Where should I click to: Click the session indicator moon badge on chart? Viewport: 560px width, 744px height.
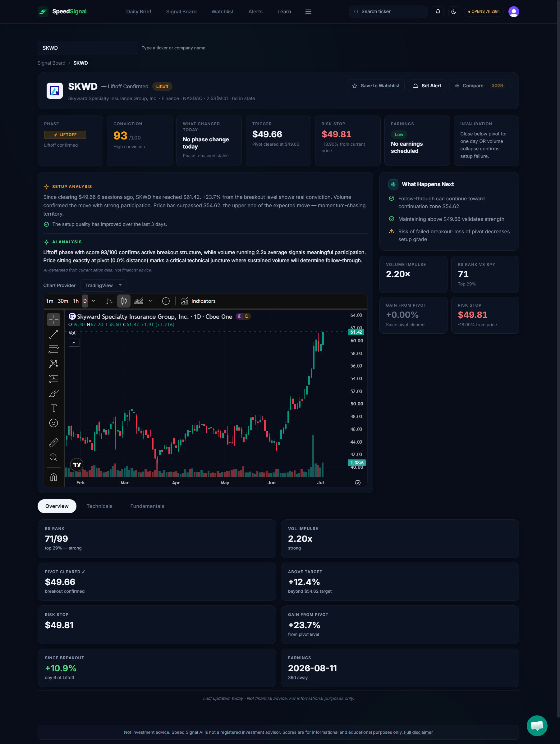(240, 317)
